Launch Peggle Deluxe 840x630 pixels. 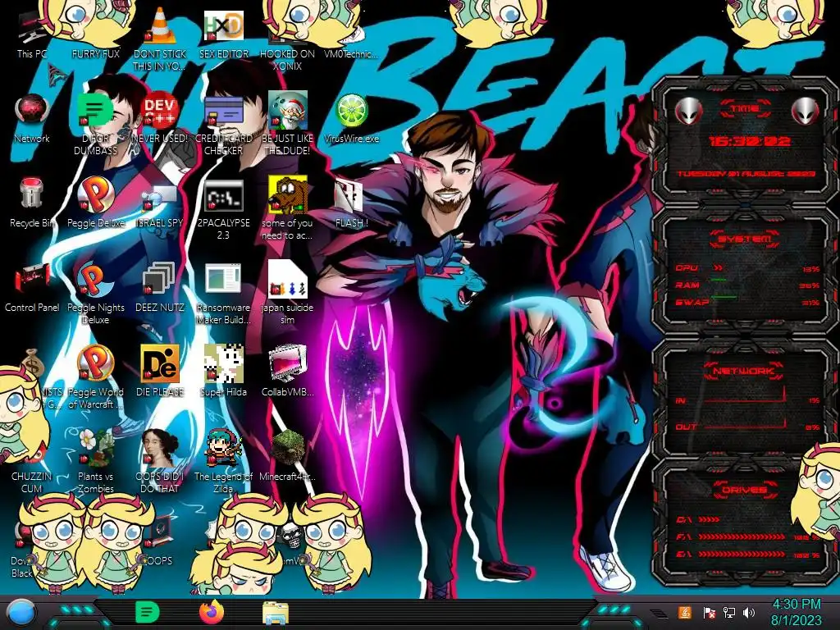[96, 196]
